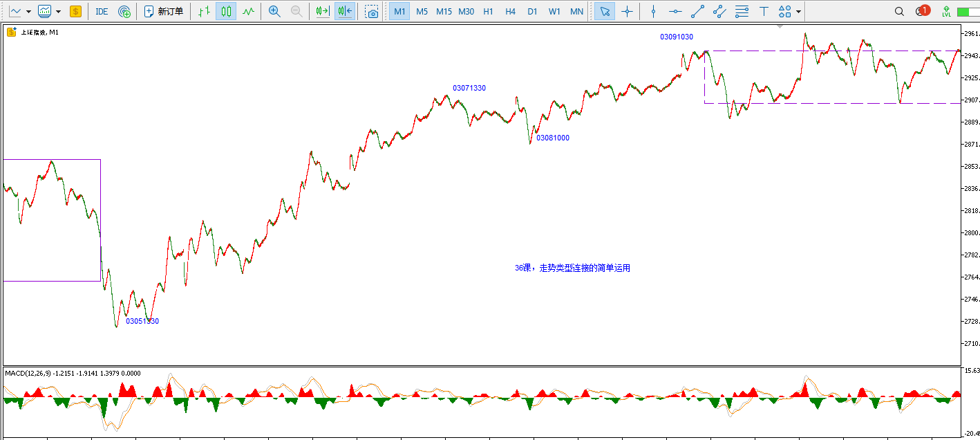
Task: Click the 新订单 new order button
Action: pos(164,11)
